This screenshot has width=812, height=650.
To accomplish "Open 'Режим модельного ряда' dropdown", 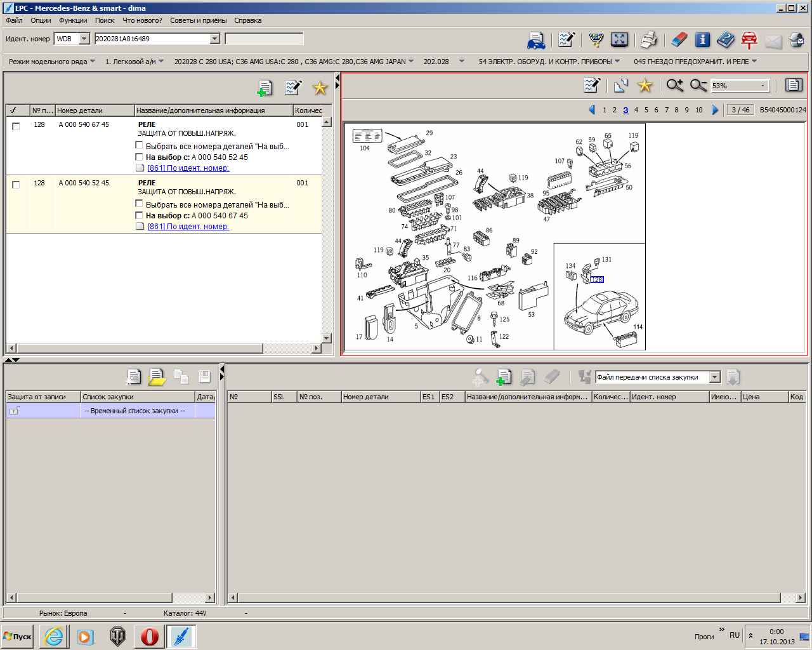I will pyautogui.click(x=52, y=62).
